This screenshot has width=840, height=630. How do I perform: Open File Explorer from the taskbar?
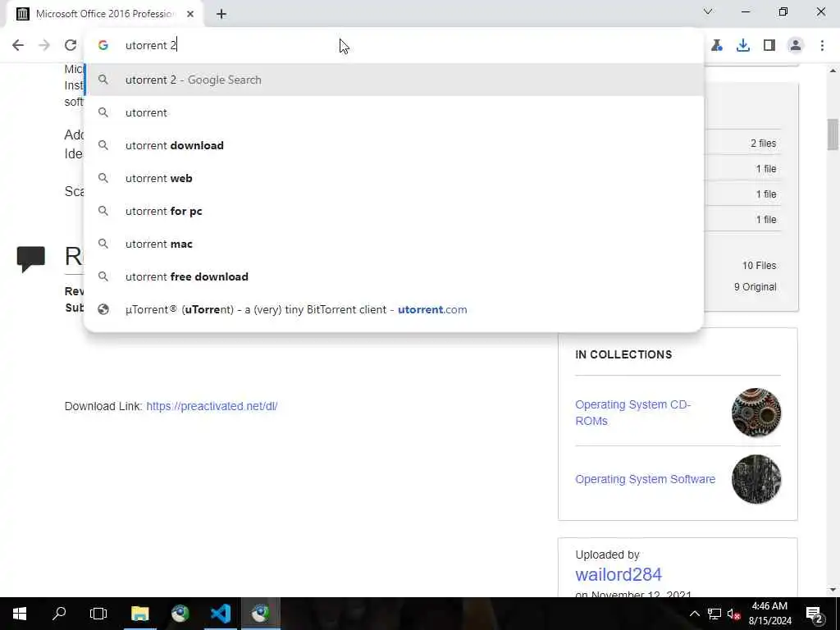(139, 614)
